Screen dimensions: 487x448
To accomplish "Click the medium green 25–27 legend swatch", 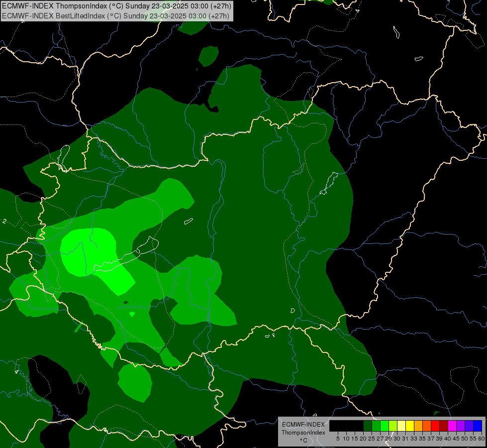I will point(376,426).
